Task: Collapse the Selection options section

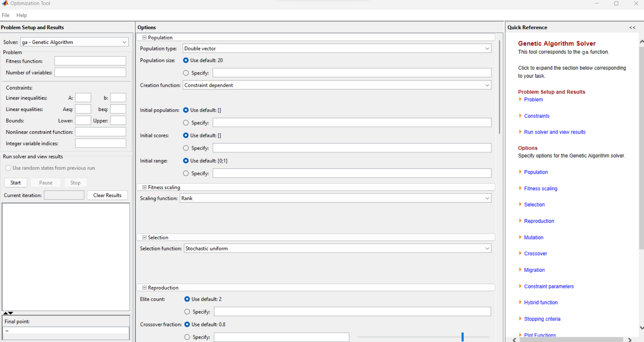Action: point(144,237)
